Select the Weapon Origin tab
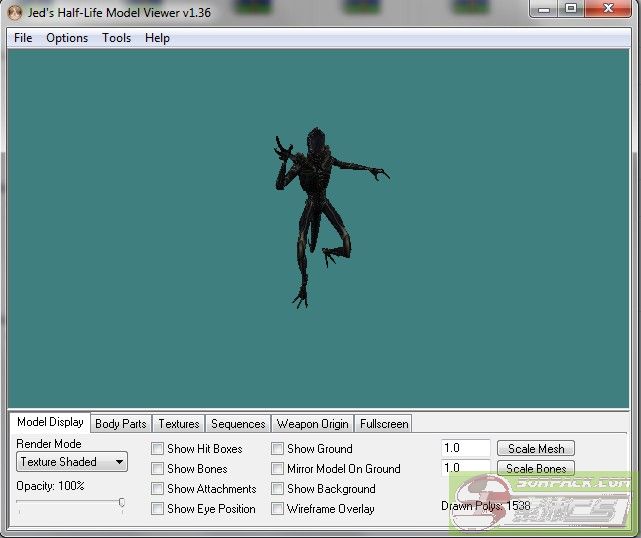Viewport: 641px width, 538px height. (x=312, y=424)
